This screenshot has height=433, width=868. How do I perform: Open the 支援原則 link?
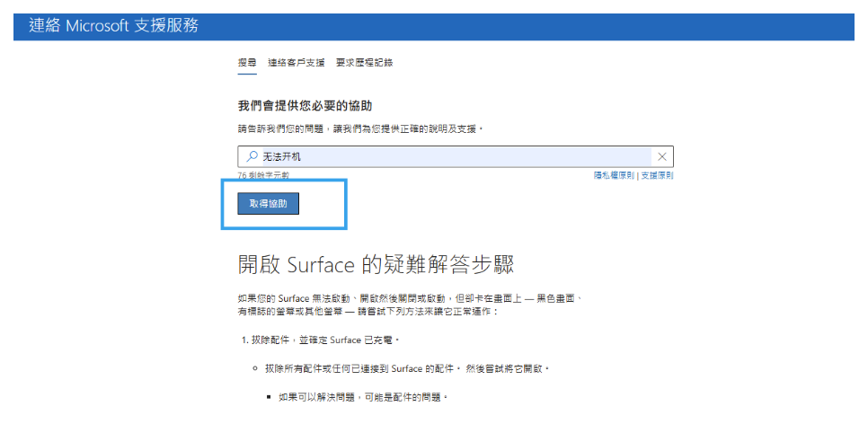pyautogui.click(x=657, y=175)
